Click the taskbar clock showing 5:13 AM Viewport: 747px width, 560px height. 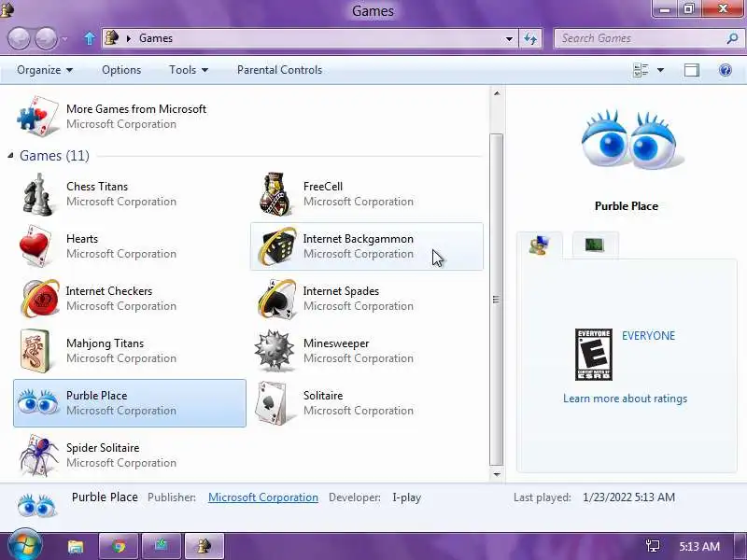699,546
